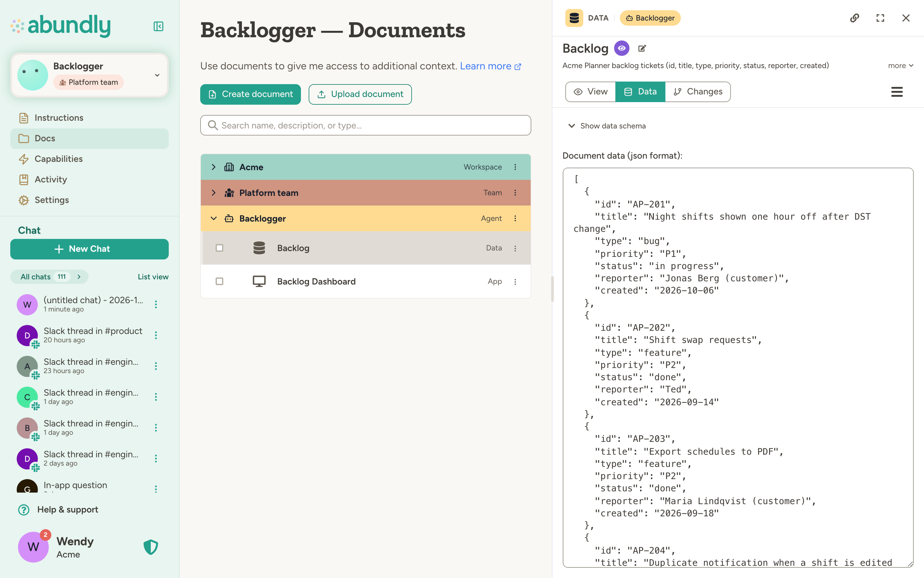Expand description with the more link

pos(900,66)
